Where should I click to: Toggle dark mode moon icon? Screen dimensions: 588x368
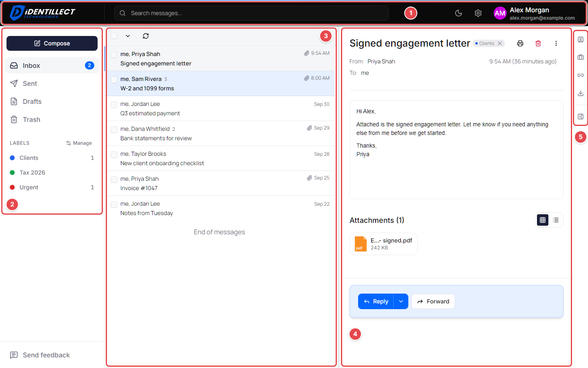point(459,13)
